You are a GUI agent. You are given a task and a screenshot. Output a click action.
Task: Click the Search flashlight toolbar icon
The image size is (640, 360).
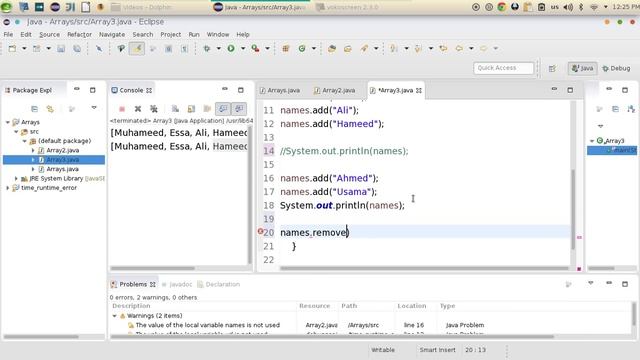[364, 49]
